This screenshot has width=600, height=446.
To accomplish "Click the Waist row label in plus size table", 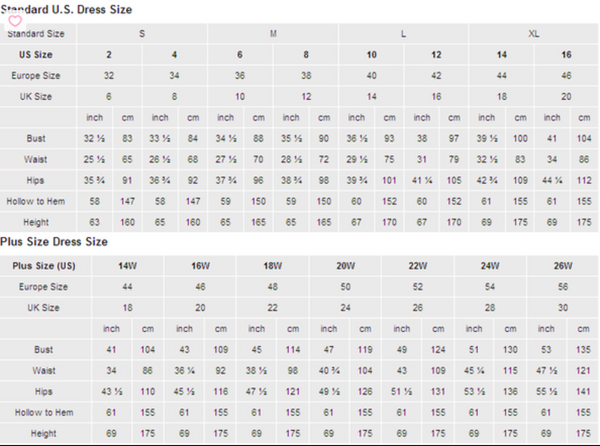I will [x=44, y=370].
